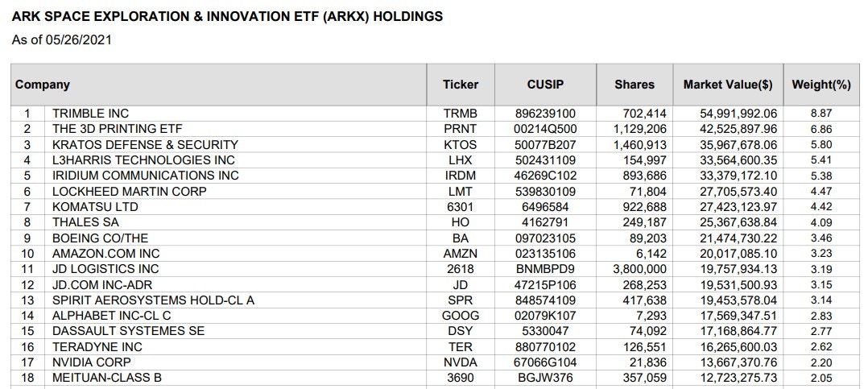Select the TRIMBLE INC company name
Image resolution: width=868 pixels, height=389 pixels.
coord(90,114)
